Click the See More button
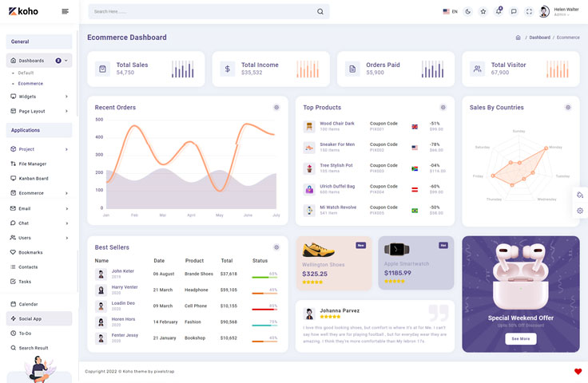The width and height of the screenshot is (588, 383). pos(520,338)
